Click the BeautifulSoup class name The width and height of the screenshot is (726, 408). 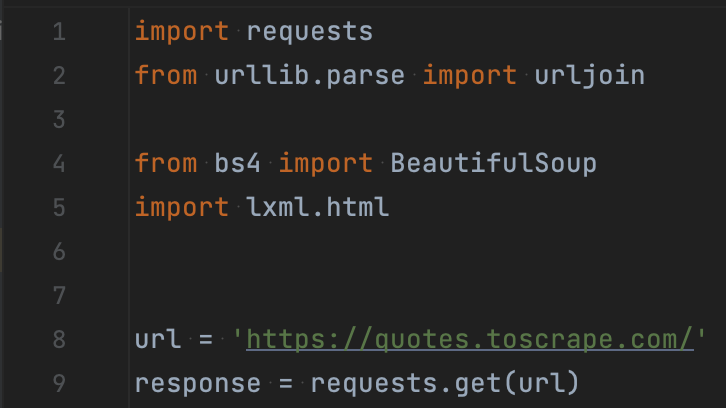pyautogui.click(x=494, y=163)
